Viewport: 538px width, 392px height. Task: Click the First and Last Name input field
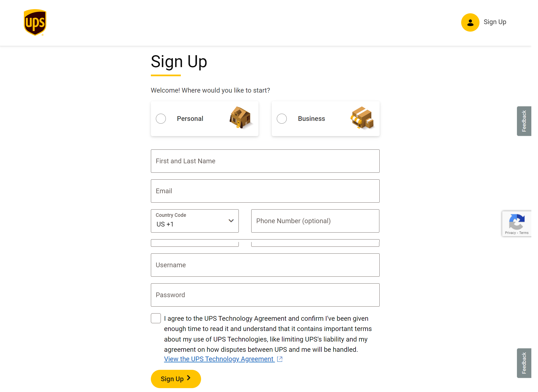pos(265,161)
